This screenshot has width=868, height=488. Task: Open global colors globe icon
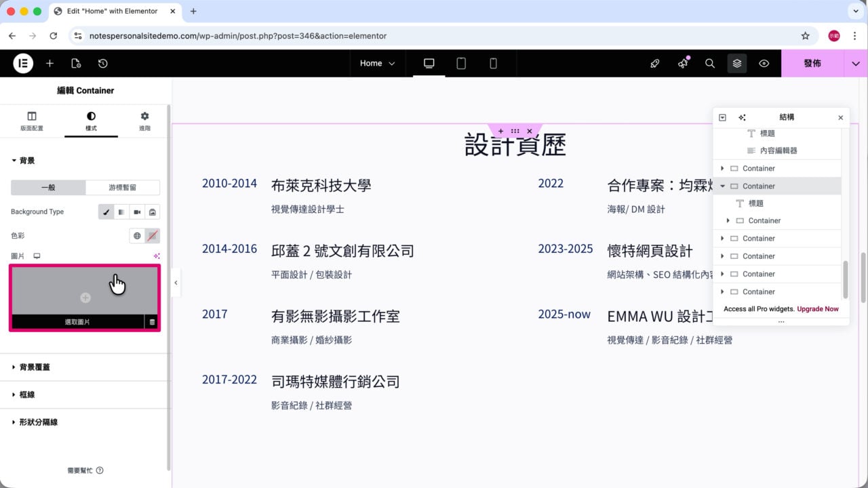pyautogui.click(x=137, y=236)
